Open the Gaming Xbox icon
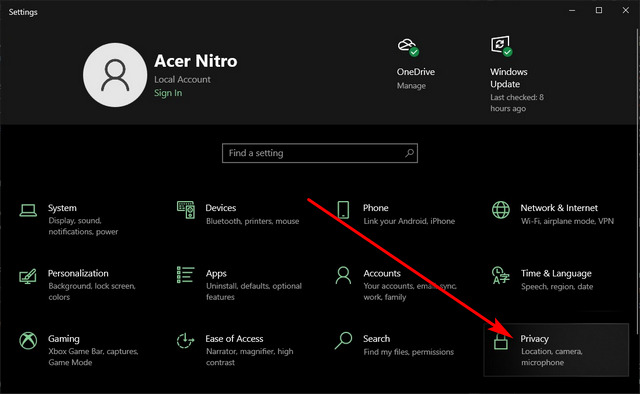 click(28, 341)
